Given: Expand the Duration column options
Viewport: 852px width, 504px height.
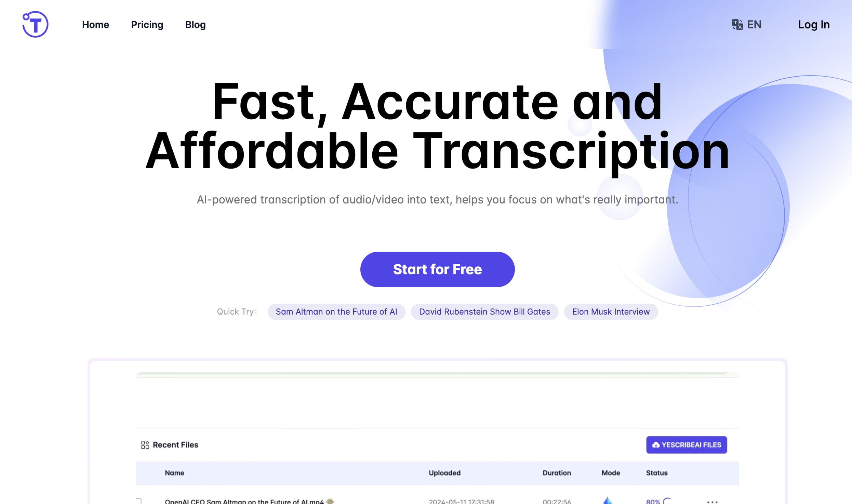Looking at the screenshot, I should click(556, 474).
